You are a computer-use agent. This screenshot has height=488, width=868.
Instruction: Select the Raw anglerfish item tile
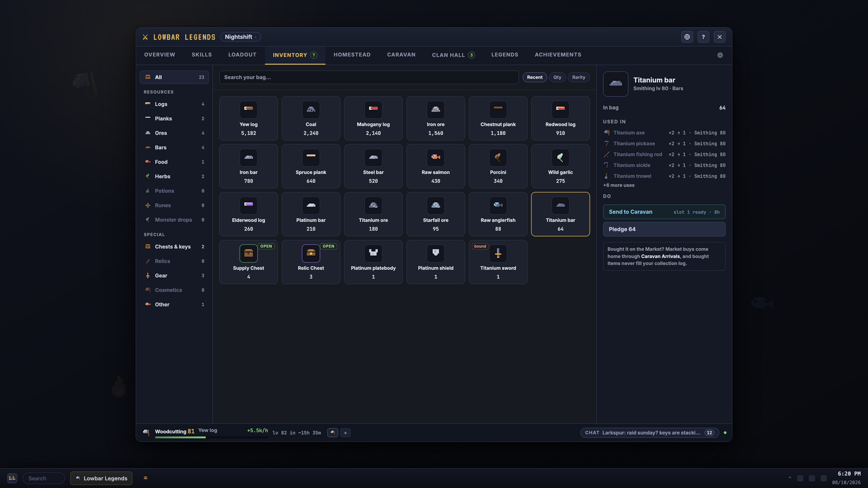click(x=498, y=214)
